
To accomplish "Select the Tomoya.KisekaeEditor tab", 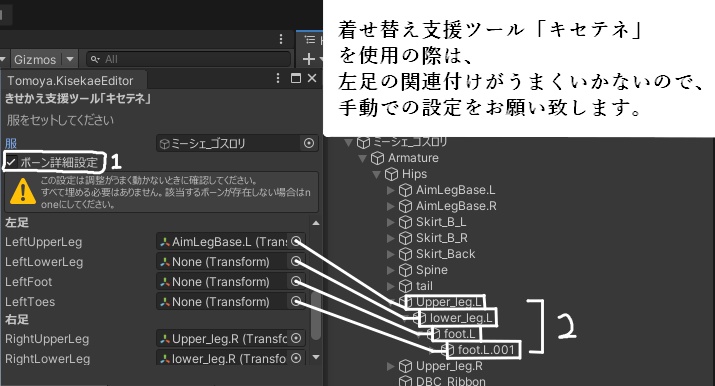I will pos(70,81).
